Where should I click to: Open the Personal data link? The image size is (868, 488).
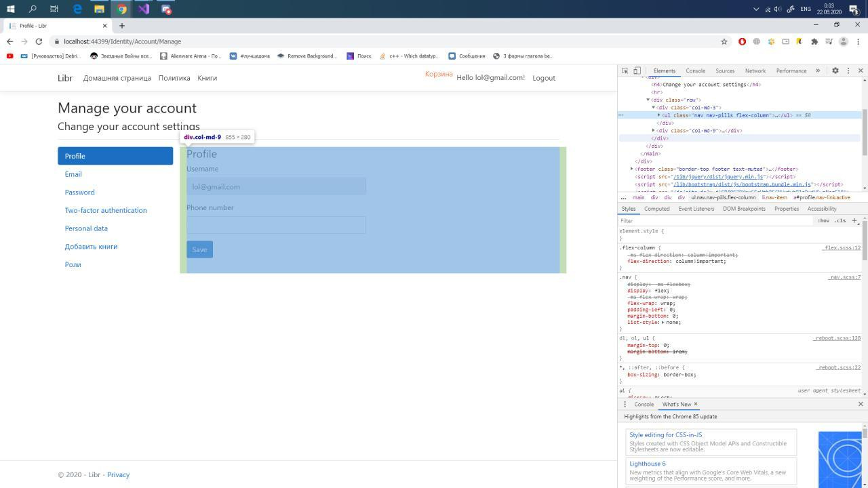86,228
